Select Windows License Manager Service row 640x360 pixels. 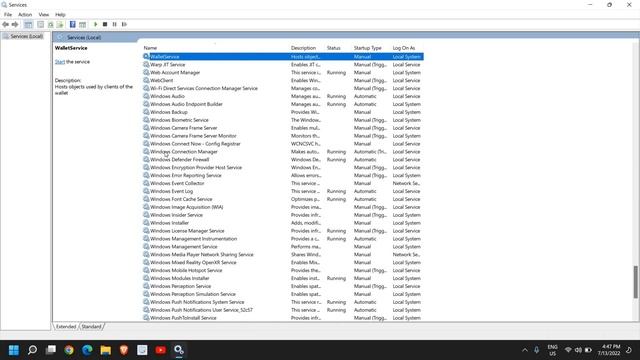pyautogui.click(x=283, y=231)
